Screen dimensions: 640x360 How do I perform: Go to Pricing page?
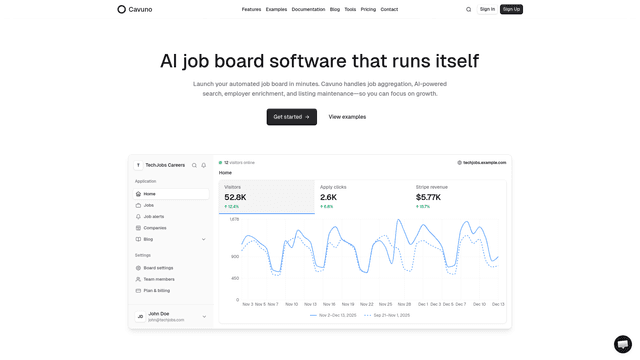coord(368,9)
